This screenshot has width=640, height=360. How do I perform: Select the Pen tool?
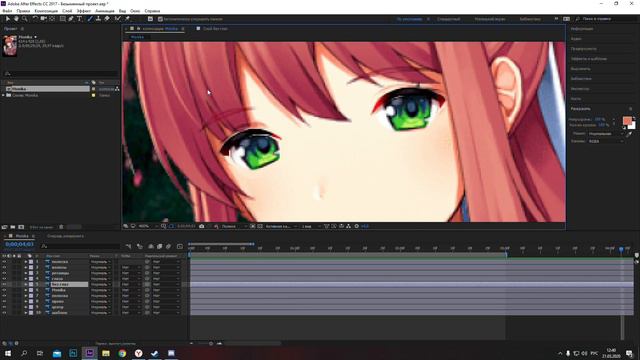point(71,19)
